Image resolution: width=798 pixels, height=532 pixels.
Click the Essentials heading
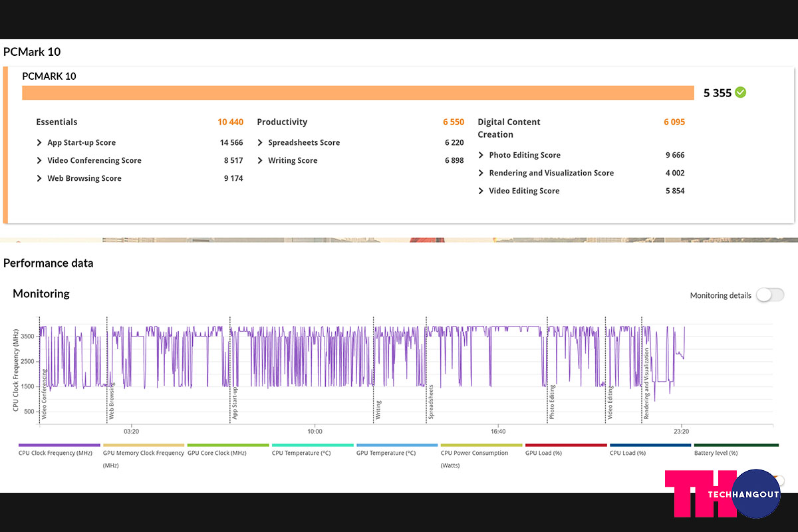(x=57, y=122)
